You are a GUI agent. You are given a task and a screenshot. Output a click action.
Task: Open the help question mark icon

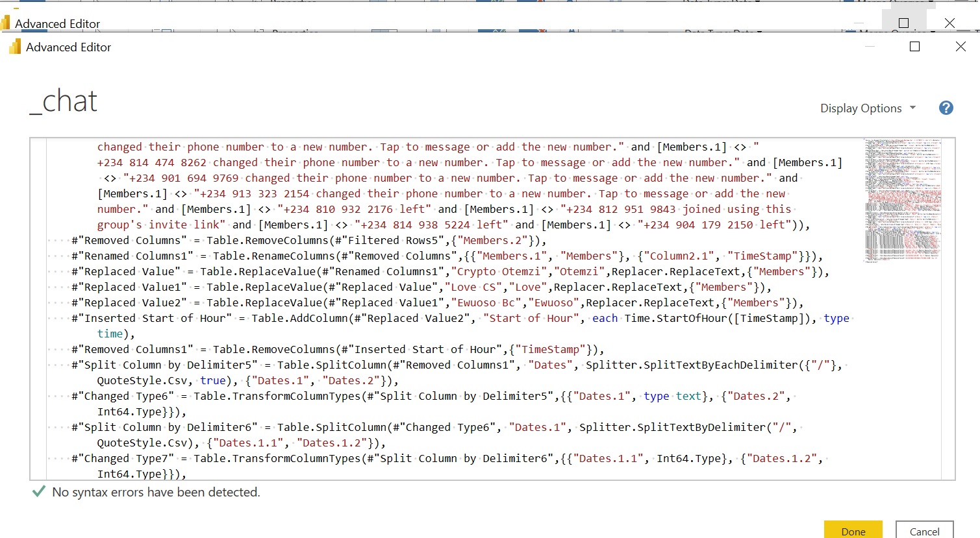click(x=946, y=108)
